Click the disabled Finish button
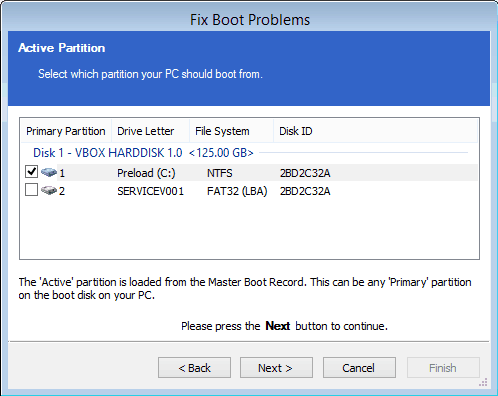The width and height of the screenshot is (498, 396). tap(443, 368)
